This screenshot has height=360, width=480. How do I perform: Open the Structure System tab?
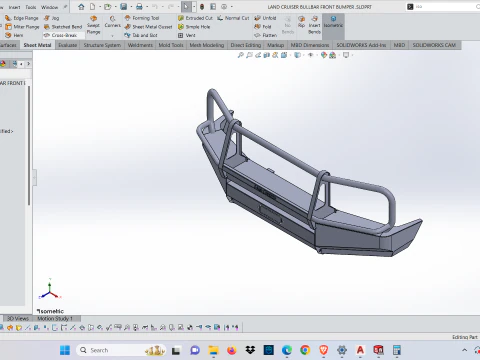point(102,45)
